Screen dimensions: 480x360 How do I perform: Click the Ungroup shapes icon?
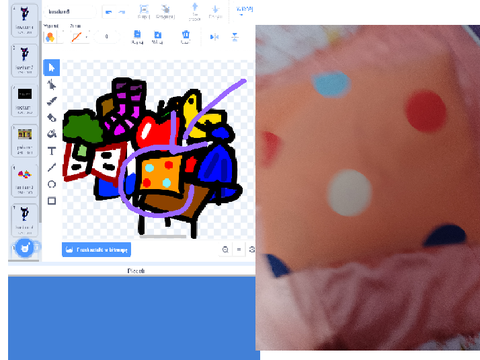point(165,11)
